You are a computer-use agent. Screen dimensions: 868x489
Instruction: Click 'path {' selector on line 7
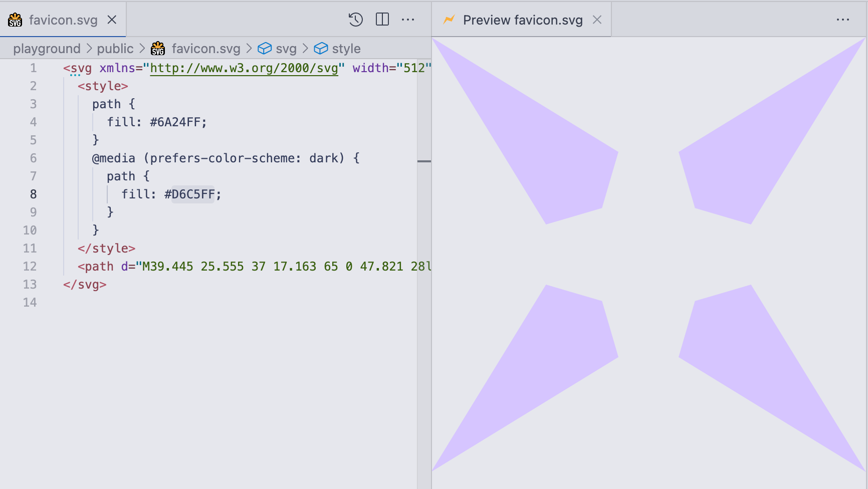tap(128, 176)
